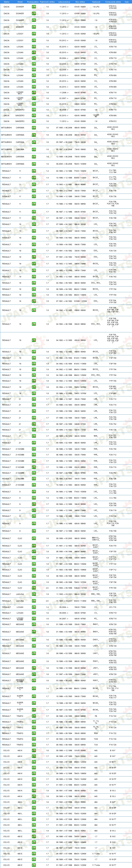The height and width of the screenshot is (868, 132).
Task: Click the Nadwozie column header
Action: (96, 2)
